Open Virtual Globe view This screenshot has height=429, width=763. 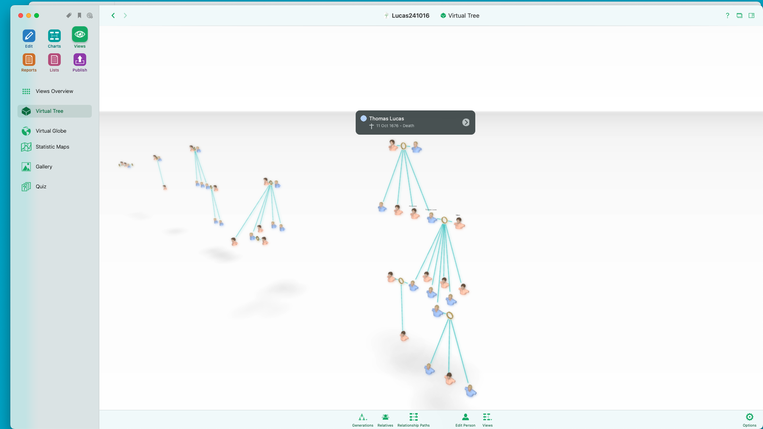pyautogui.click(x=54, y=131)
